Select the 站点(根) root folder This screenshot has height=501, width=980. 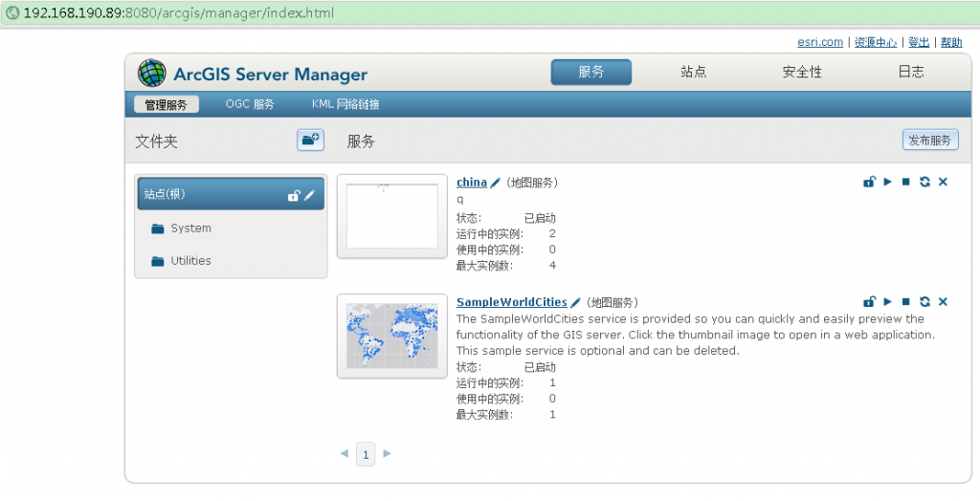[x=231, y=194]
